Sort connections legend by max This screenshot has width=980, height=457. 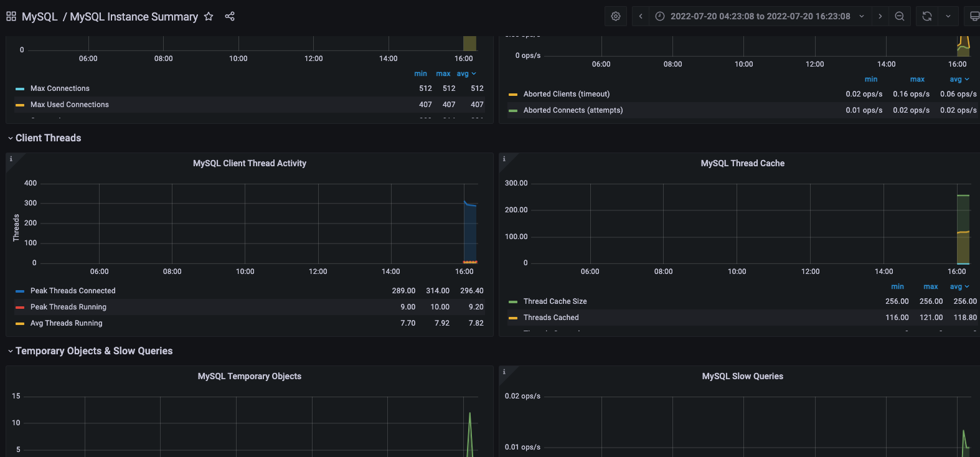tap(443, 73)
